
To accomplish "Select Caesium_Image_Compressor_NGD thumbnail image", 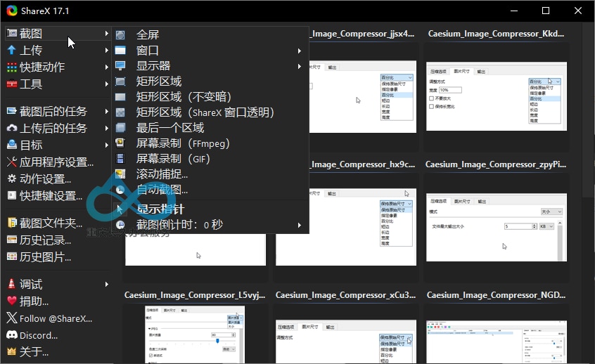I will (497, 342).
